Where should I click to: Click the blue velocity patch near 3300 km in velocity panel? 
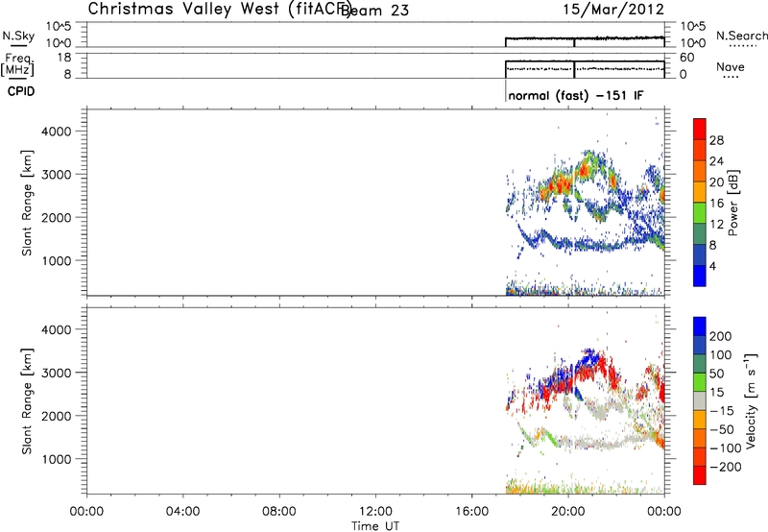pos(589,359)
